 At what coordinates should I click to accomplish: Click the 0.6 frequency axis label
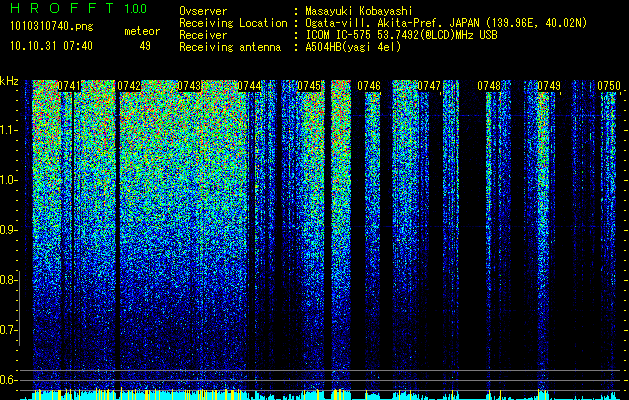(8, 380)
